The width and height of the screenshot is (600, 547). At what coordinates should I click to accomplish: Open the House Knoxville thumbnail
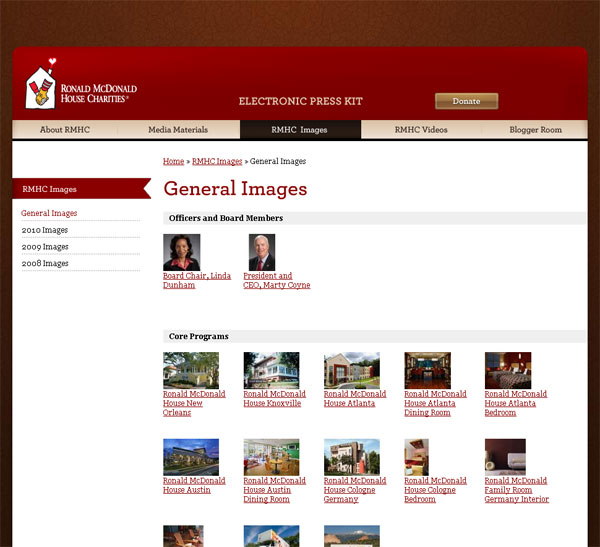(271, 371)
